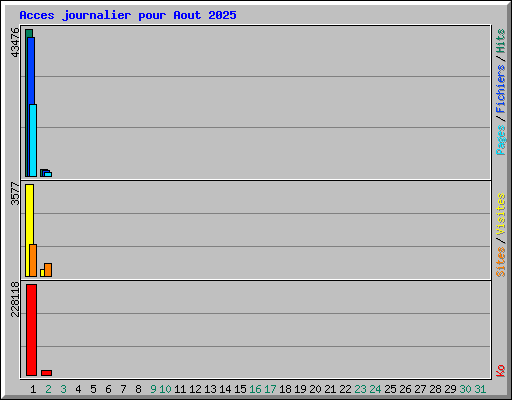Click the small cyan Pages bar for day 2

[48, 174]
